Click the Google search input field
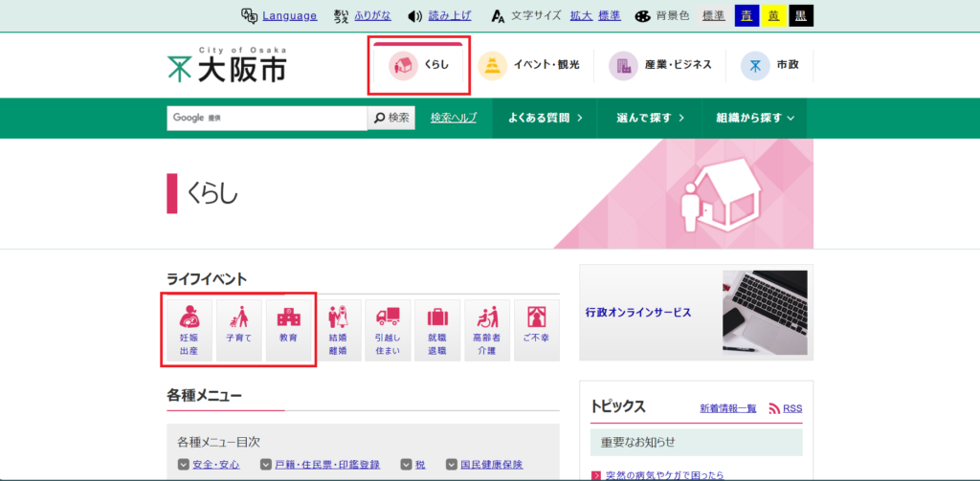 [267, 118]
